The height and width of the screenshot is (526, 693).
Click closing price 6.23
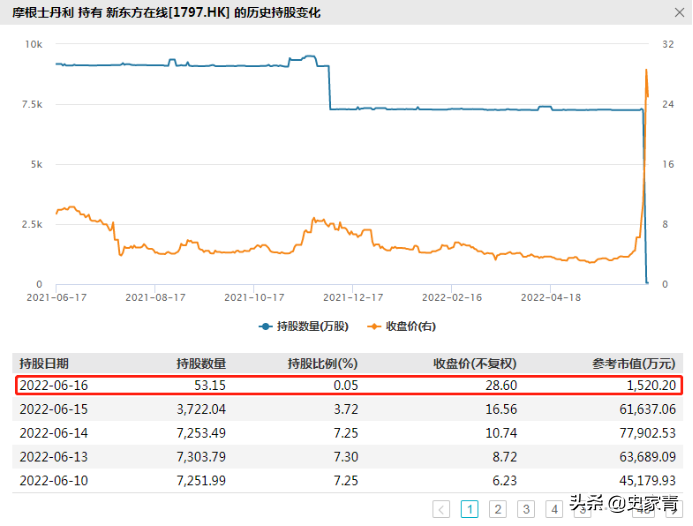[x=505, y=480]
